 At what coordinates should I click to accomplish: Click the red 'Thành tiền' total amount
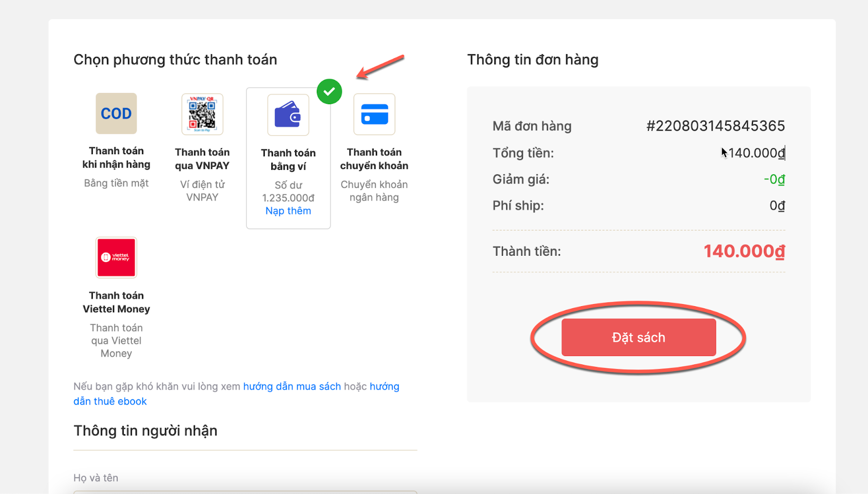pos(744,251)
